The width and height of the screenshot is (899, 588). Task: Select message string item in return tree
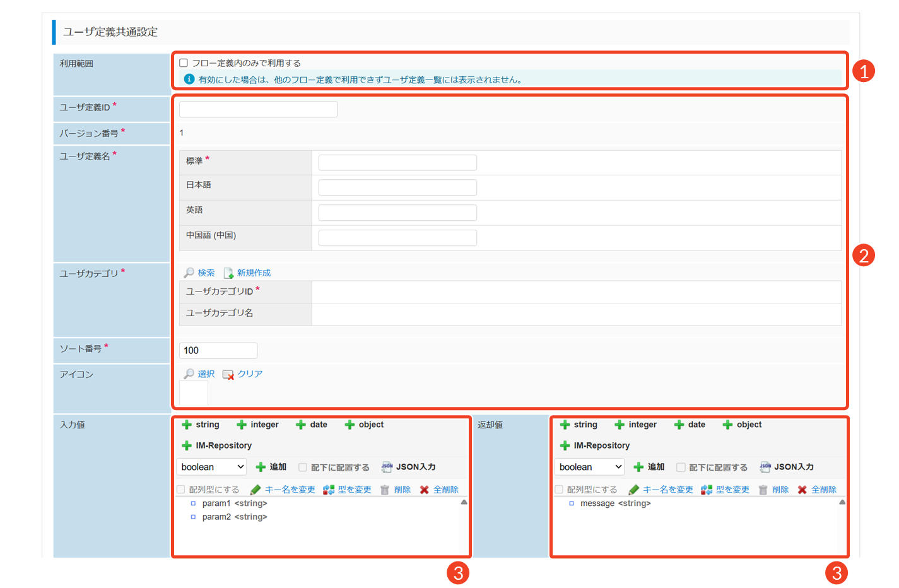coord(615,503)
